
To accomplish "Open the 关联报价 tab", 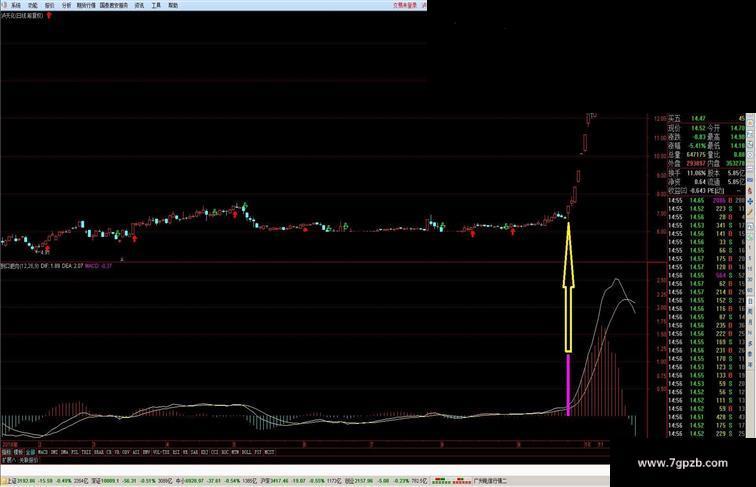I will [x=28, y=460].
